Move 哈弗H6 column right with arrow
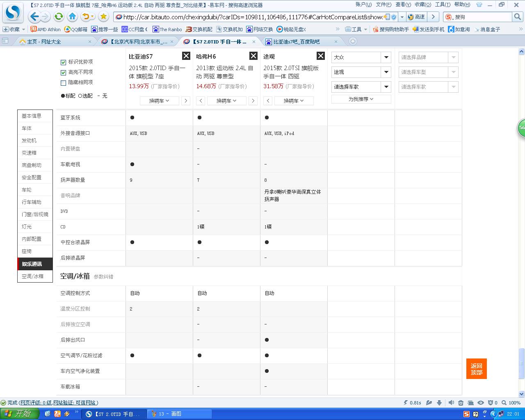 click(x=253, y=101)
